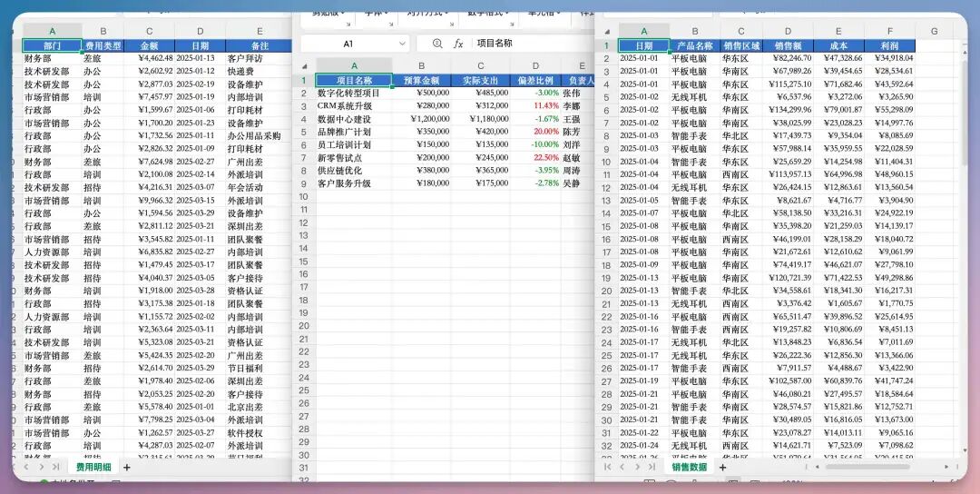
Task: Select row 10 header in middle window
Action: (304, 197)
